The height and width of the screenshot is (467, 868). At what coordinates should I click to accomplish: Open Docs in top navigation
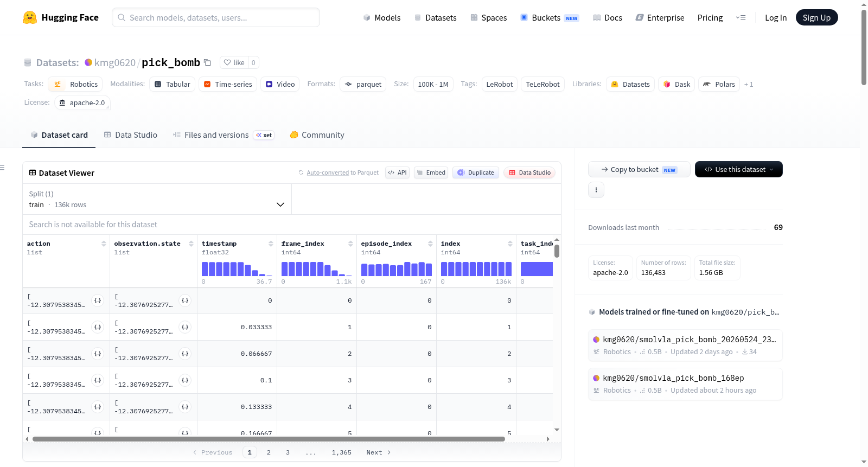[x=608, y=18]
